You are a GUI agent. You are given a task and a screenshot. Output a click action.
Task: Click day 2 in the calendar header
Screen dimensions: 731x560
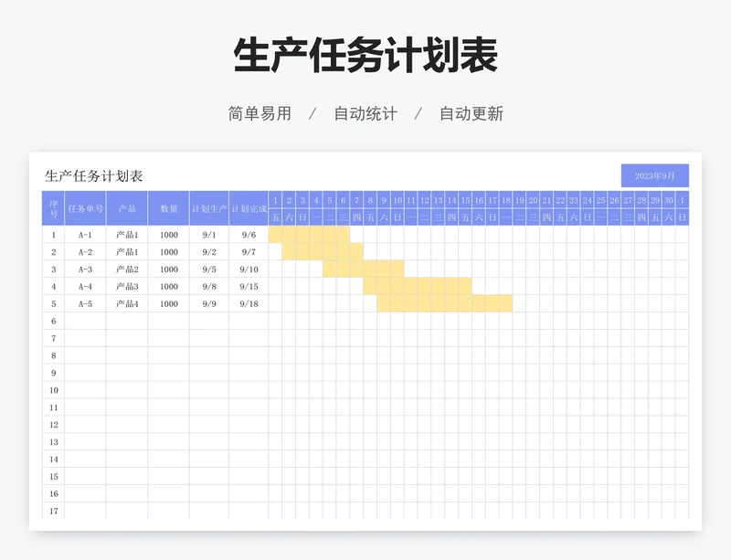pos(289,200)
